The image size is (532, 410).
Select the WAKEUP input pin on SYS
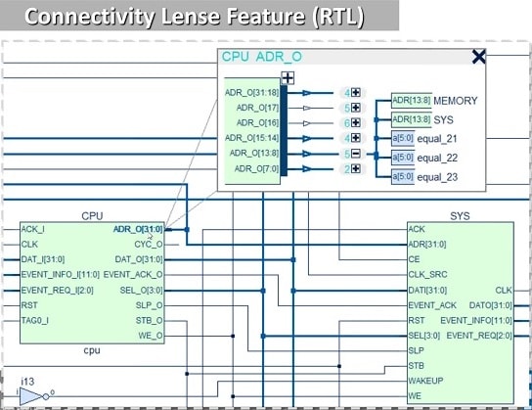pyautogui.click(x=425, y=381)
